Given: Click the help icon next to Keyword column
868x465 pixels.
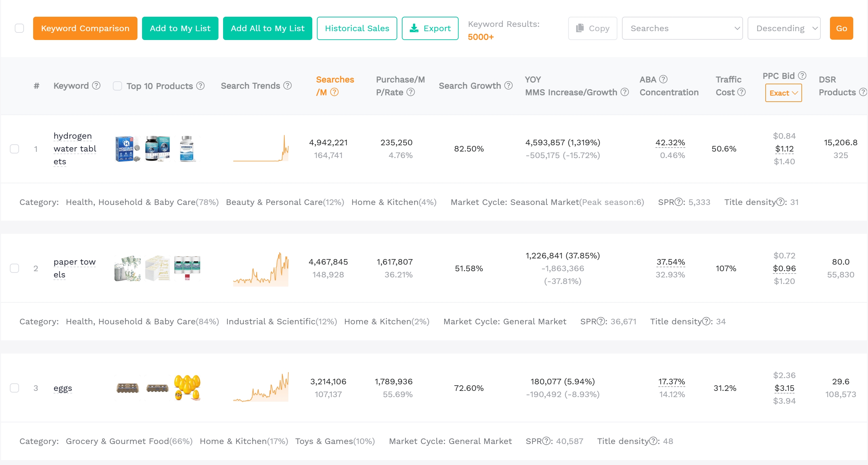Looking at the screenshot, I should click(x=96, y=86).
